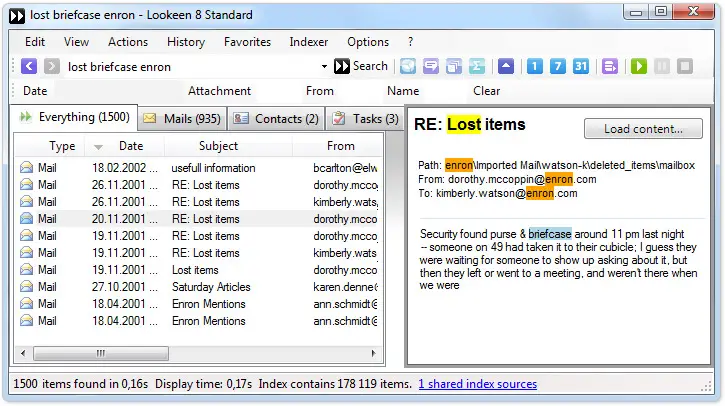
Task: Click the horizontal scrollbar right arrow
Action: [374, 354]
